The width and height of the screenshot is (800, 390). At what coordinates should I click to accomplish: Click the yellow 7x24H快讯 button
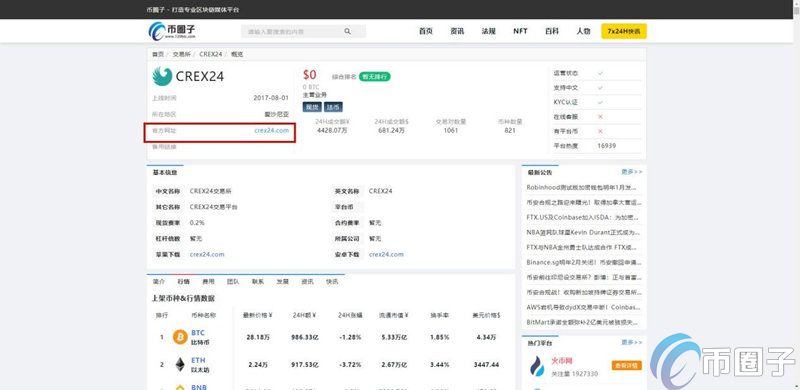tap(623, 31)
